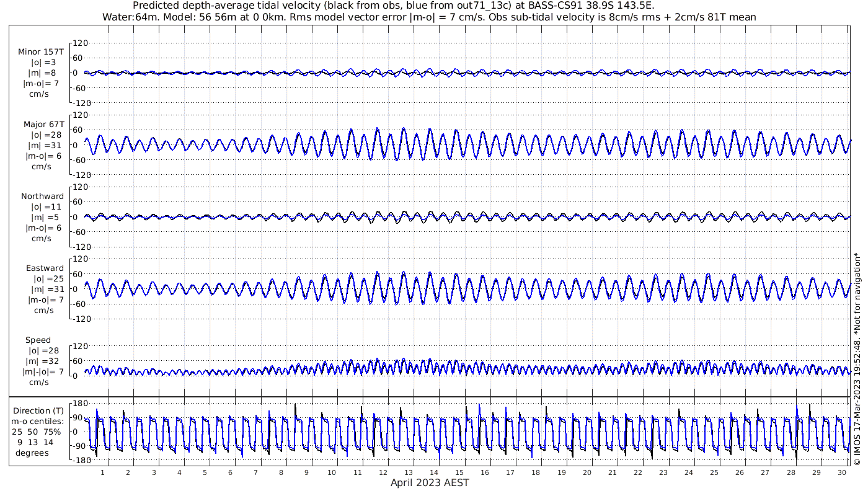Click "|m-o|= 7" under Eastward
This screenshot has height=496, width=868.
pos(46,299)
